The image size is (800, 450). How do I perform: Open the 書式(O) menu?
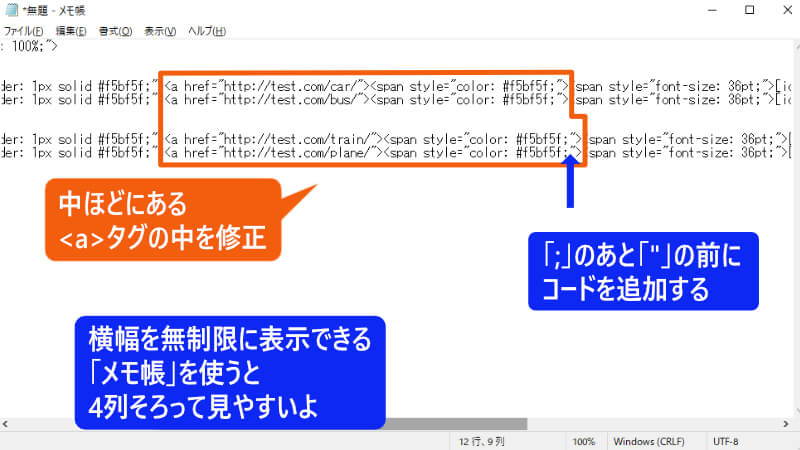point(115,31)
